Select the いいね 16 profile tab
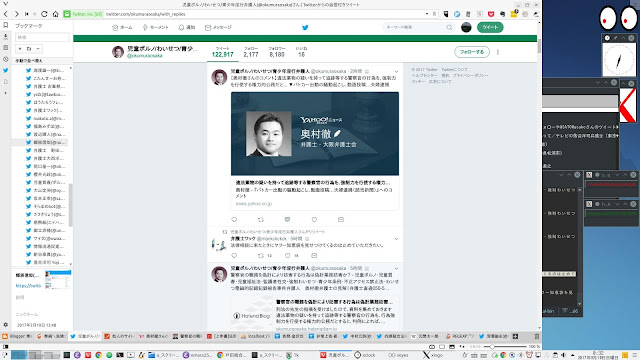The image size is (640, 360). [301, 52]
